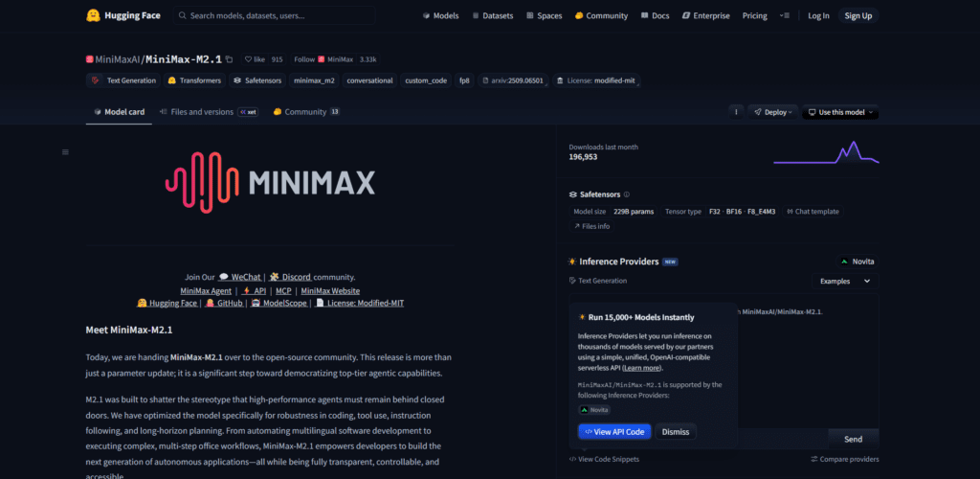Viewport: 980px width, 479px height.
Task: Follow the MiniMax organization
Action: coord(323,59)
